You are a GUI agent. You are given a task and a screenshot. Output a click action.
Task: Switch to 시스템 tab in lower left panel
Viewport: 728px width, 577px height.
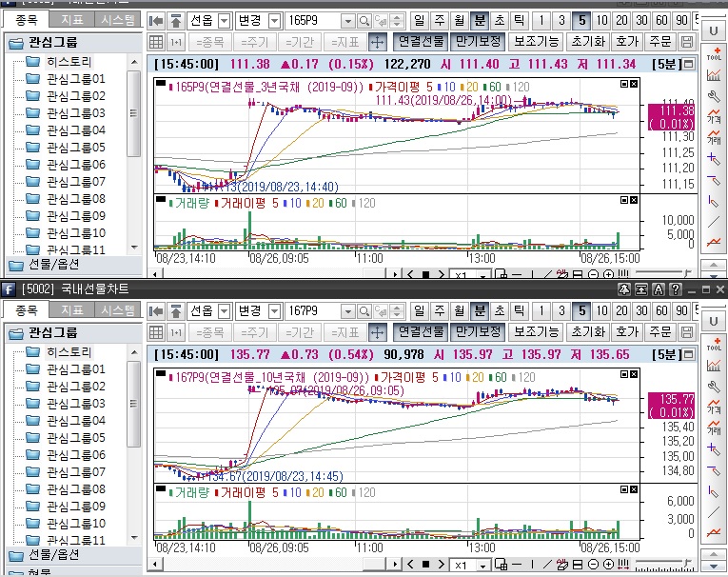[117, 310]
